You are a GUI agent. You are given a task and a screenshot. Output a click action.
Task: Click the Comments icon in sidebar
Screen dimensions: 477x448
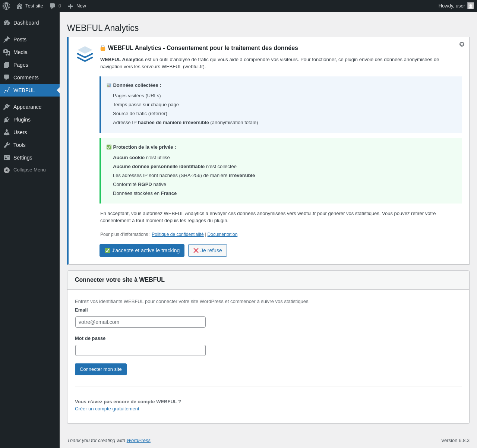click(x=7, y=78)
